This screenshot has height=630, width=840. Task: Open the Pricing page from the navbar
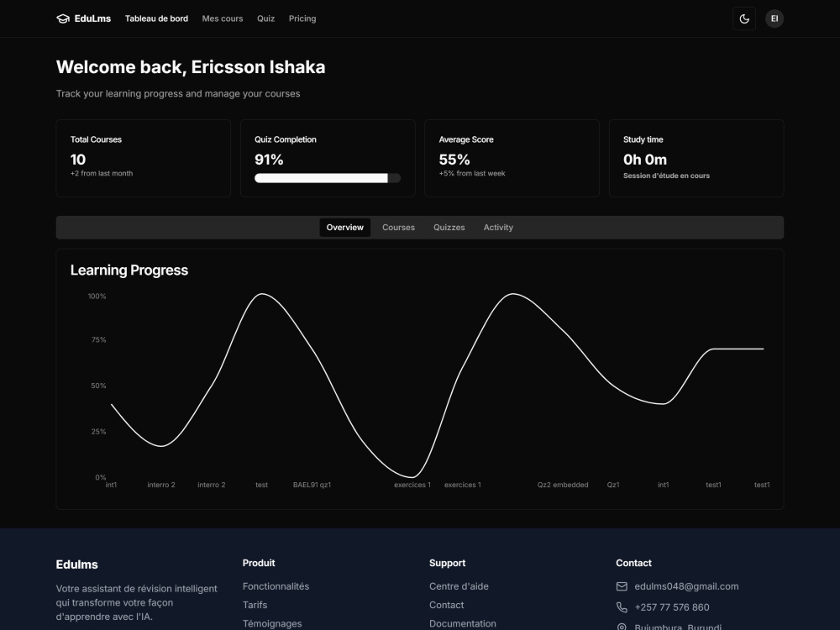click(x=302, y=18)
